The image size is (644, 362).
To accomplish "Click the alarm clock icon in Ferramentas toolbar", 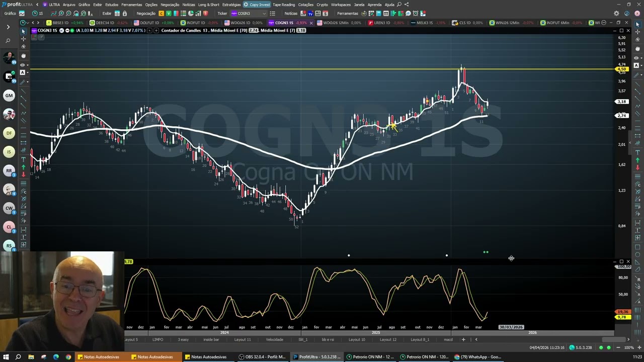I will point(416,14).
